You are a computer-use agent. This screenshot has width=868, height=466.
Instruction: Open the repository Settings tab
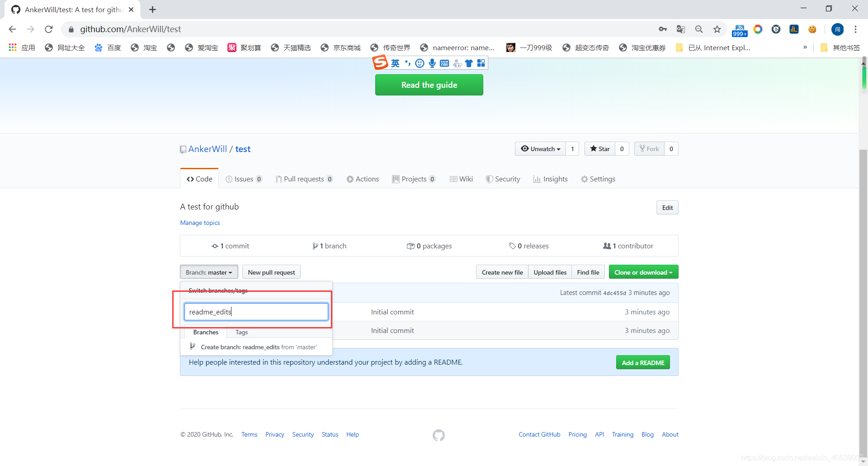tap(598, 179)
